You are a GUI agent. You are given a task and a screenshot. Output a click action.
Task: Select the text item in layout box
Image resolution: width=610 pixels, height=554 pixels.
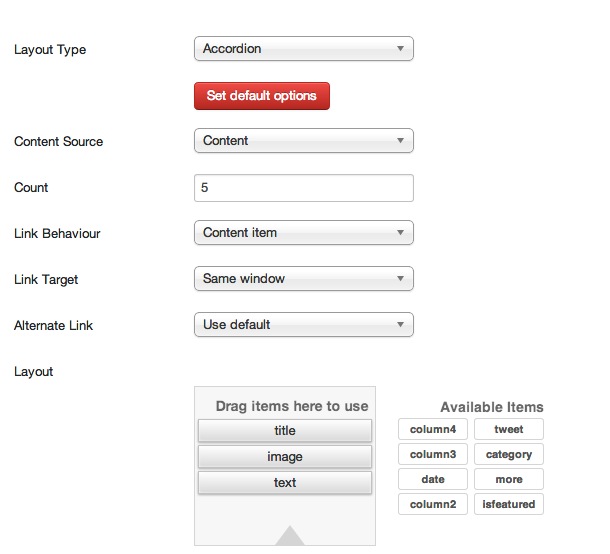point(285,482)
